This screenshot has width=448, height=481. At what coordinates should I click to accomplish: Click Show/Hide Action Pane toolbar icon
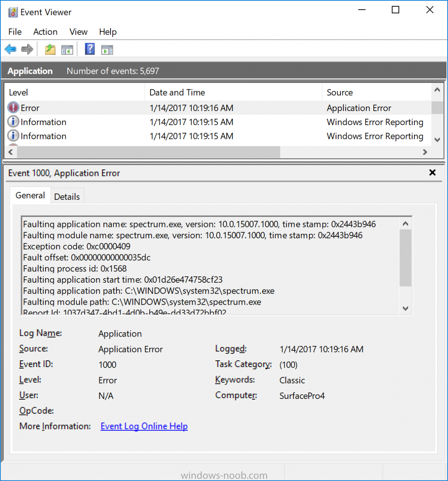(107, 49)
